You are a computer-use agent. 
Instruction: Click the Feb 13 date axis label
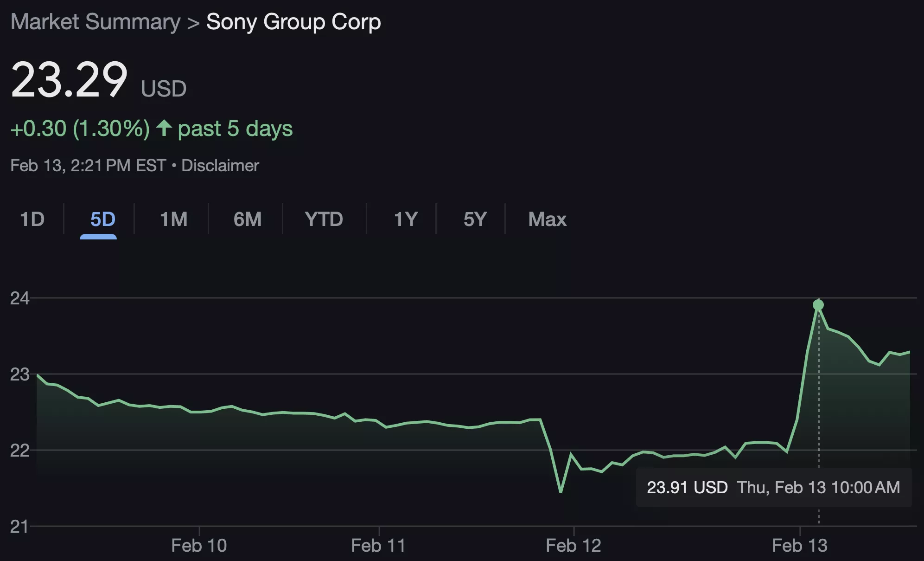[x=800, y=546]
